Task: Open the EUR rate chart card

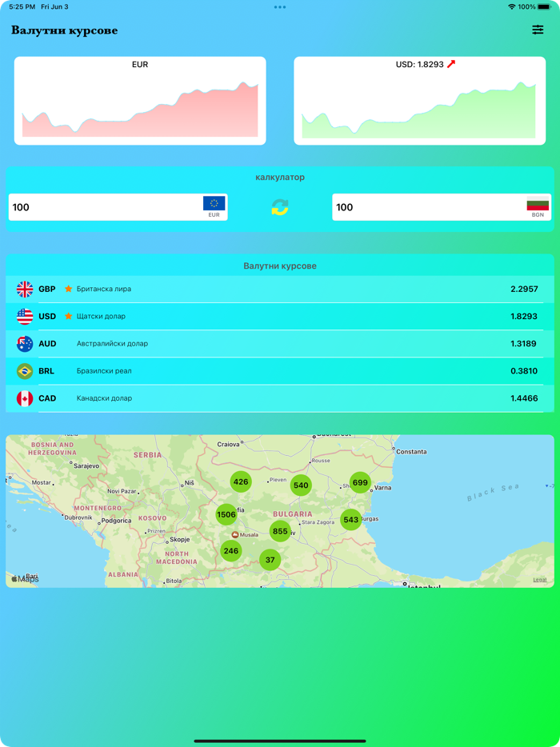Action: click(140, 101)
